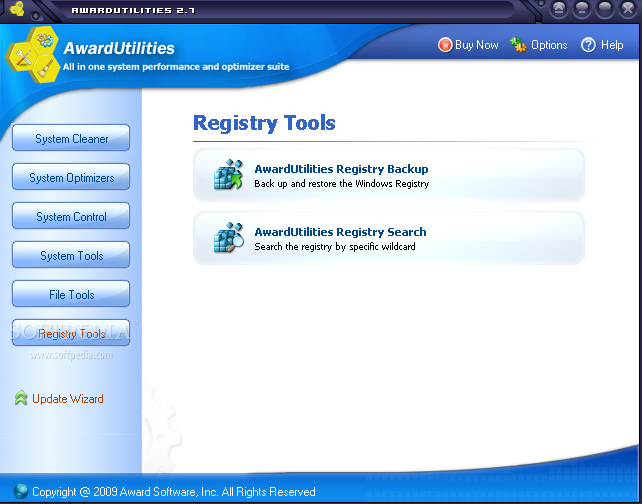This screenshot has height=504, width=642.
Task: Open the File Tools section
Action: pyautogui.click(x=71, y=294)
